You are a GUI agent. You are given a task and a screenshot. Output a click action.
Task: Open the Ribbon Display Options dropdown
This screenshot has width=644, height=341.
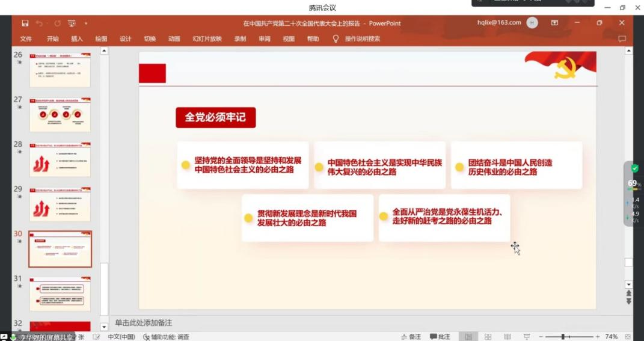554,23
